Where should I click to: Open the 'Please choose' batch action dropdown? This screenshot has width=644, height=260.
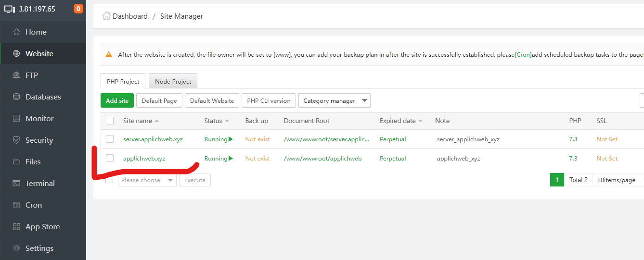point(147,180)
